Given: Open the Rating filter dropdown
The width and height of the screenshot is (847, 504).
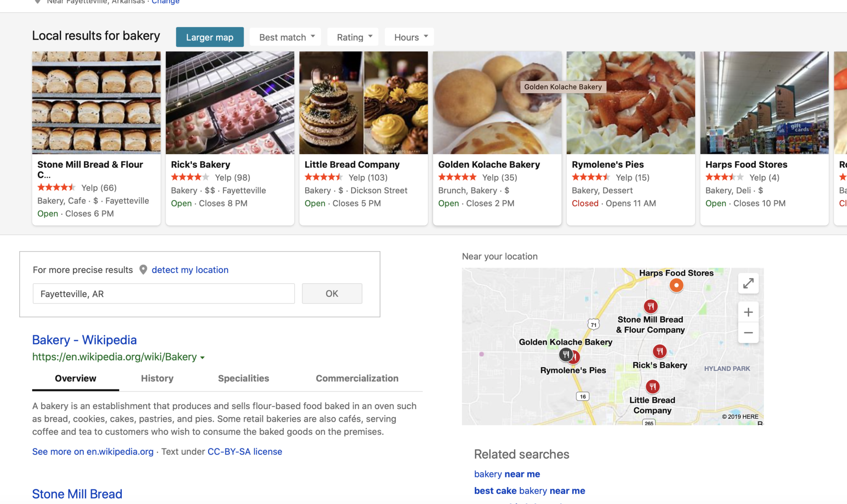Looking at the screenshot, I should tap(353, 37).
